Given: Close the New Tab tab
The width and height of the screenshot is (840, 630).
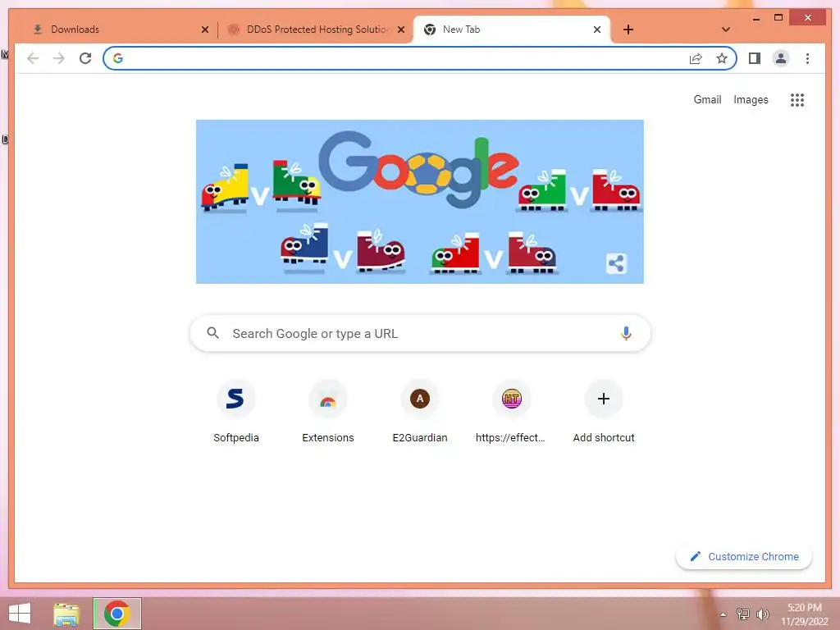Looking at the screenshot, I should pos(597,30).
